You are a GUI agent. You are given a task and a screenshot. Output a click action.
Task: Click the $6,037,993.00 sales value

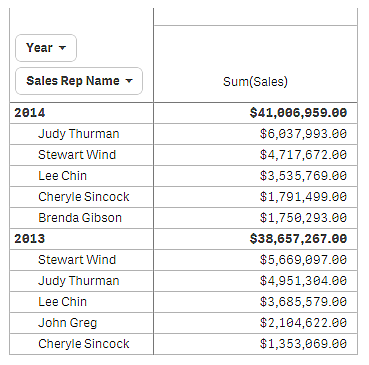(x=304, y=134)
